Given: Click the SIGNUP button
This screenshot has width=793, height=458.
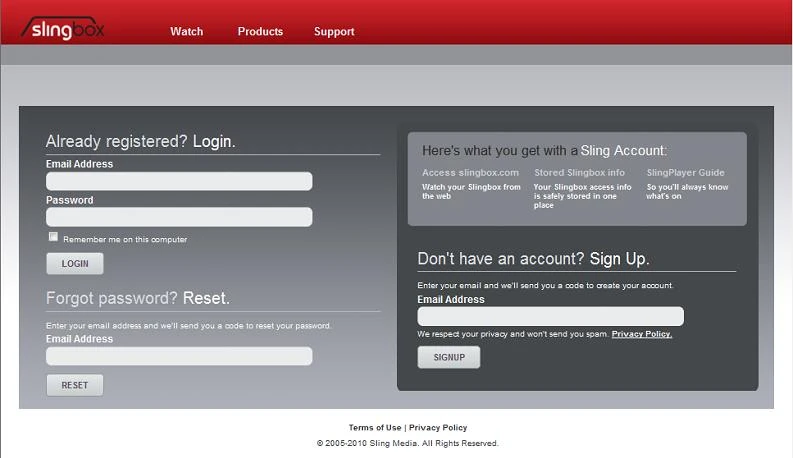Looking at the screenshot, I should 449,357.
